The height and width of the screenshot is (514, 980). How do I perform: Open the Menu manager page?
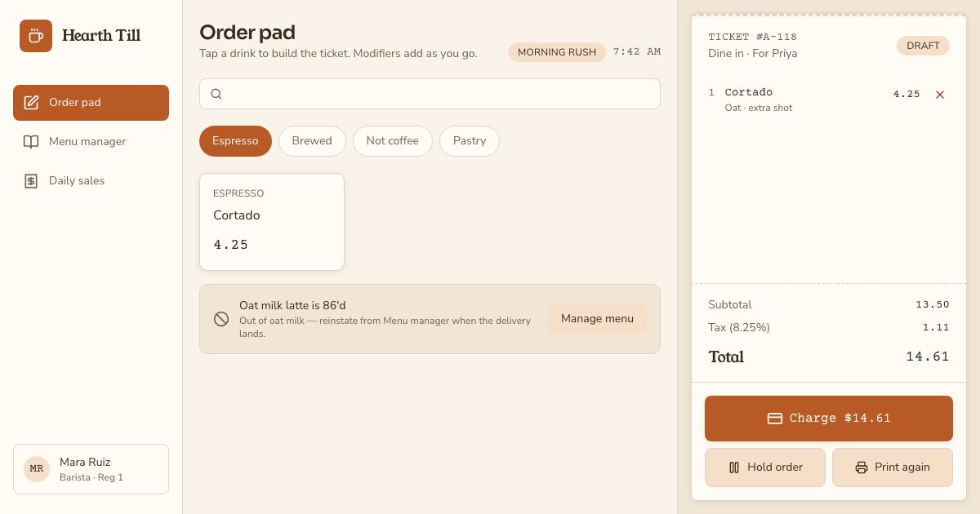point(91,142)
